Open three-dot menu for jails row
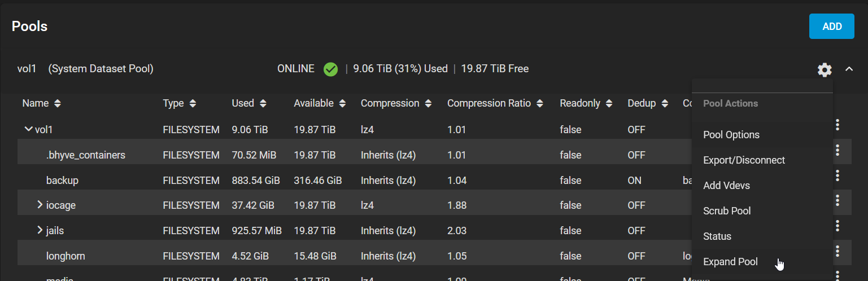Viewport: 868px width, 281px height. 838,226
